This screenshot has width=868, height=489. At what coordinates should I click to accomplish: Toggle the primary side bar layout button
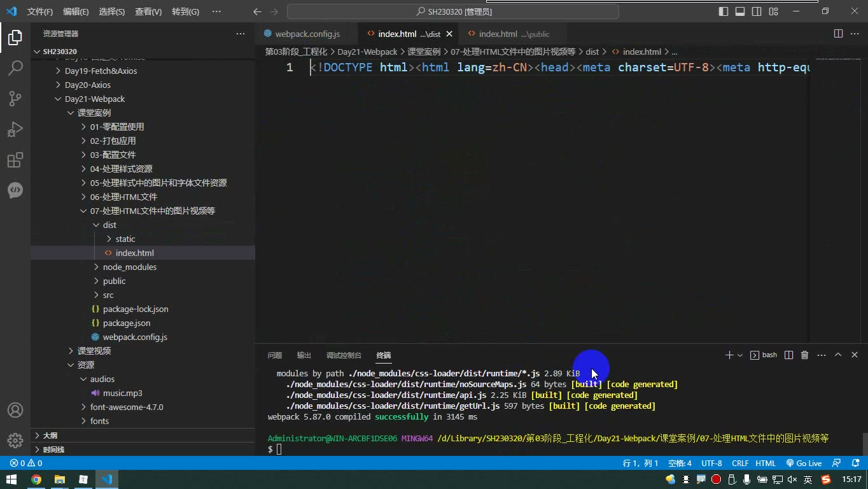(x=724, y=11)
